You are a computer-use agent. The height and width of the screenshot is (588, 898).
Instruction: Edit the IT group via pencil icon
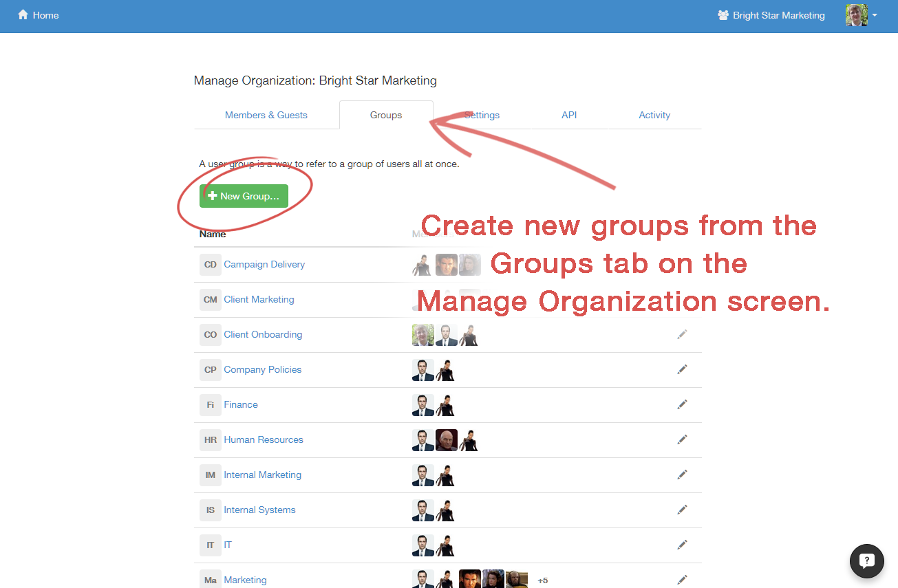[x=682, y=545]
